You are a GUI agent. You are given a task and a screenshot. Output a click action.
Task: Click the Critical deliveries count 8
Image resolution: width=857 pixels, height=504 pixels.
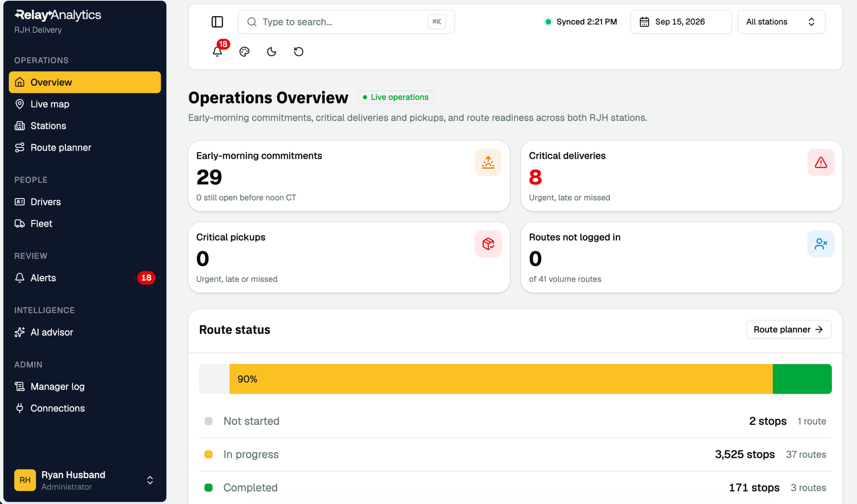pyautogui.click(x=535, y=177)
